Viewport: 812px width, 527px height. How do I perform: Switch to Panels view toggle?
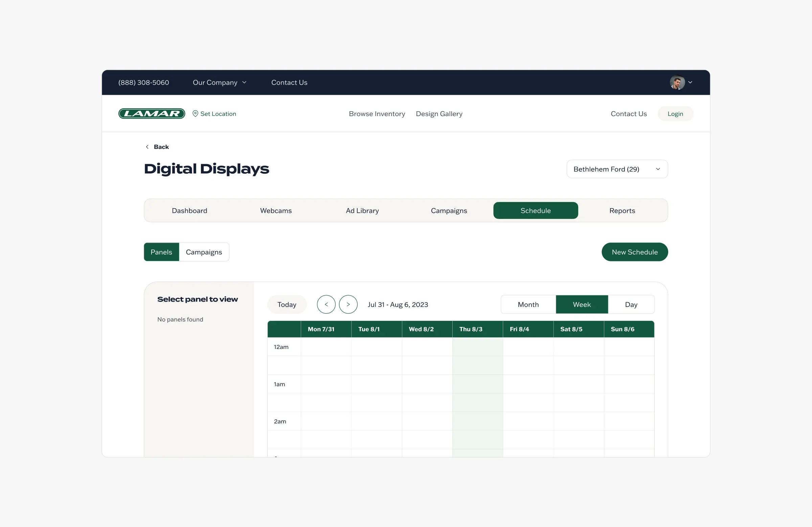161,252
